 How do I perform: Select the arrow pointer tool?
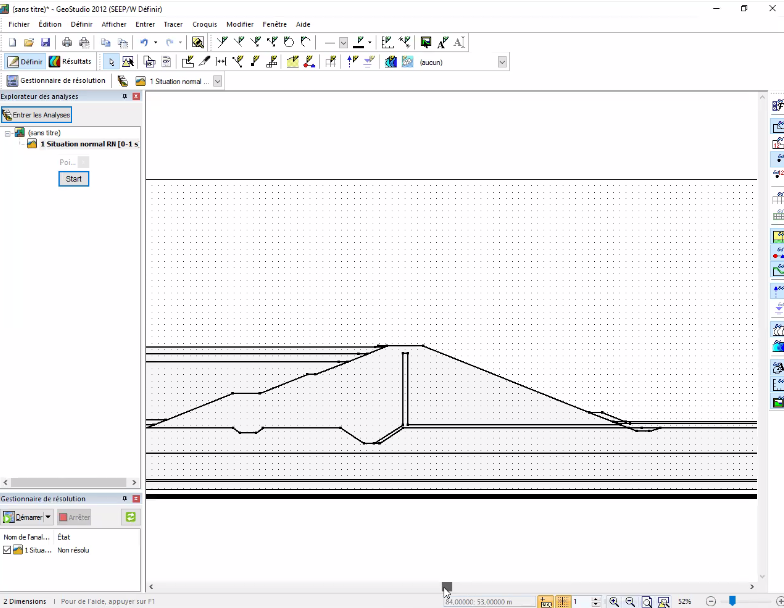[111, 62]
